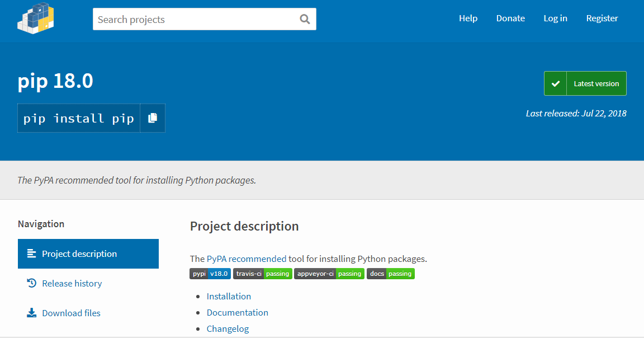The height and width of the screenshot is (338, 644).
Task: Click the travis-ci passing badge
Action: 263,274
